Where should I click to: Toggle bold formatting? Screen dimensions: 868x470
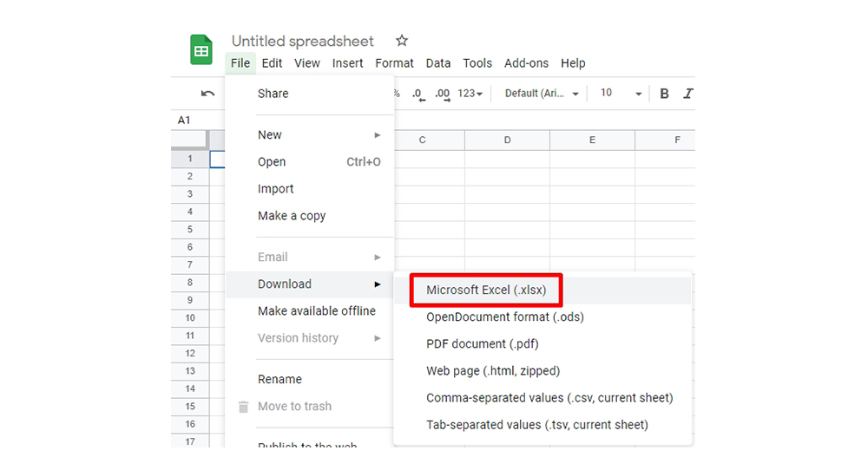click(x=664, y=94)
